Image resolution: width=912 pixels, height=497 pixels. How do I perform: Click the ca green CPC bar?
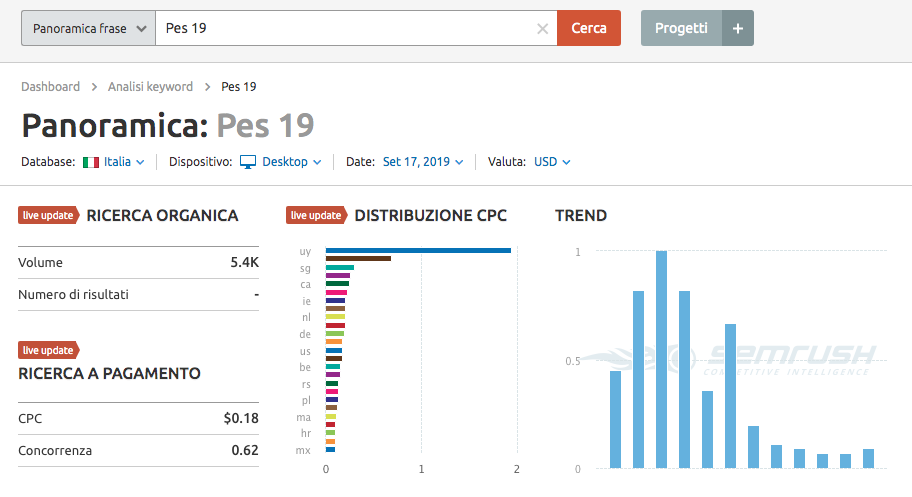coord(337,283)
